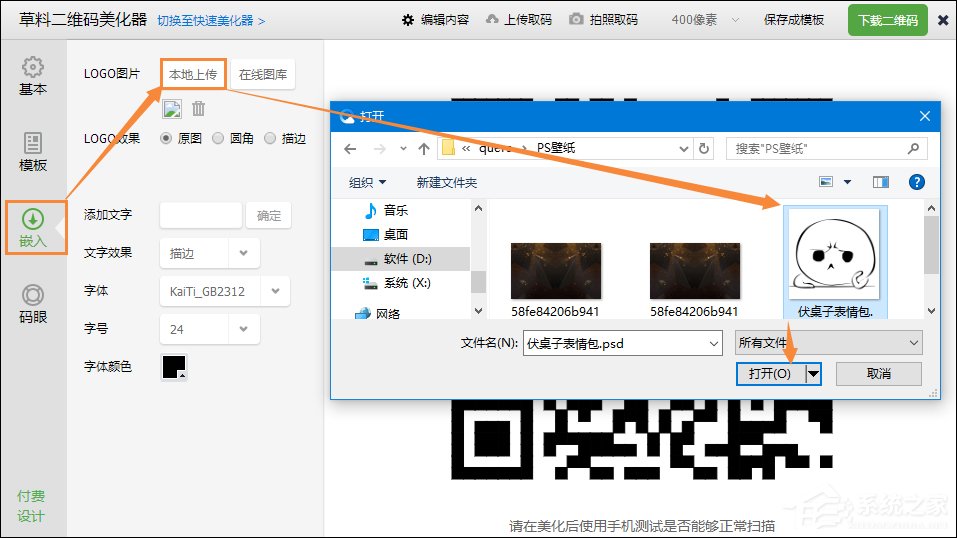Toggle the preview pane icon
Viewport: 957px width, 538px height.
click(x=880, y=182)
